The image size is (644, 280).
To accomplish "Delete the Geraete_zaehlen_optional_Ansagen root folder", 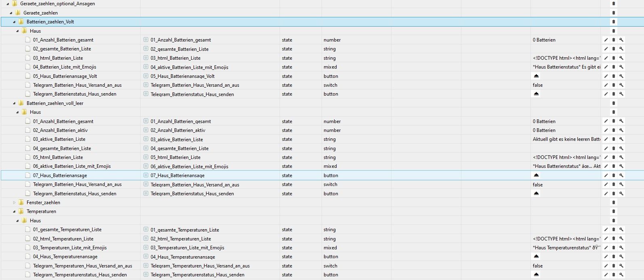I will pyautogui.click(x=614, y=4).
